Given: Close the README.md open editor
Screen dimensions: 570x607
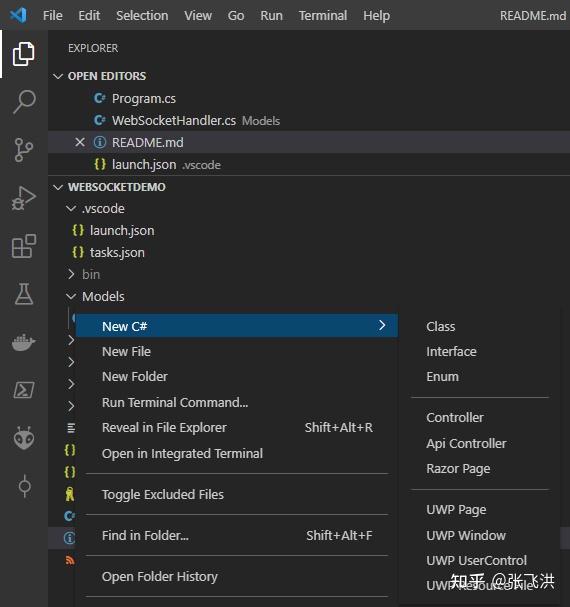Looking at the screenshot, I should 80,142.
